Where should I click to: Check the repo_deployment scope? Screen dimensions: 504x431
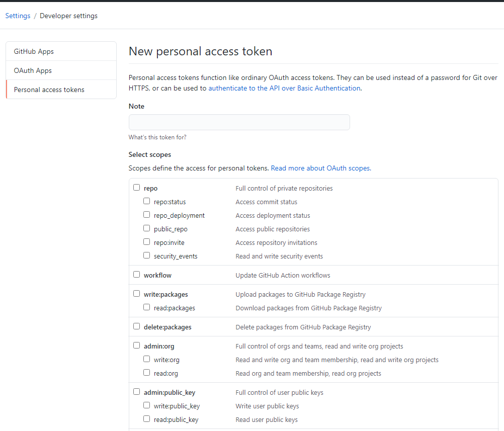tap(146, 214)
